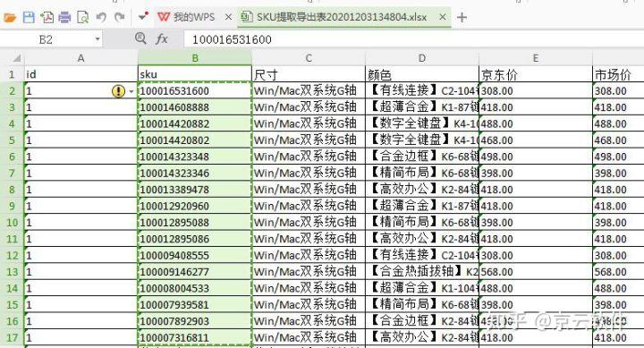The image size is (644, 348).
Task: Click the Print icon
Action: click(x=64, y=17)
